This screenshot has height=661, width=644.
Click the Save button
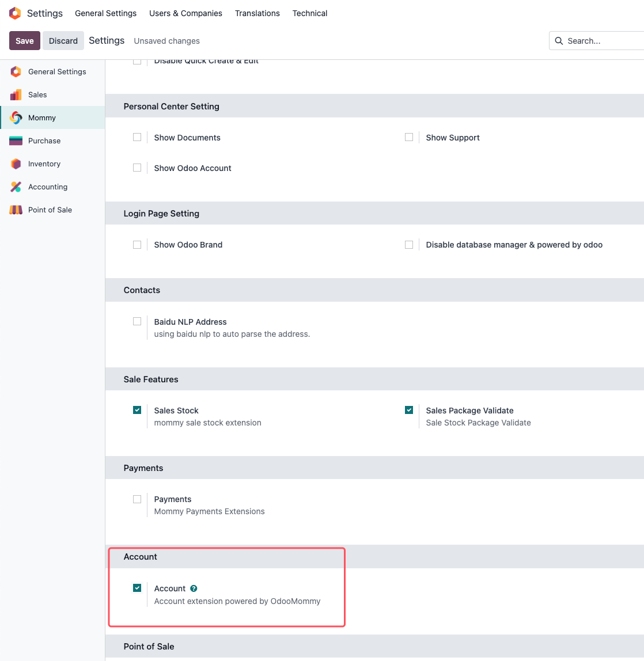24,40
